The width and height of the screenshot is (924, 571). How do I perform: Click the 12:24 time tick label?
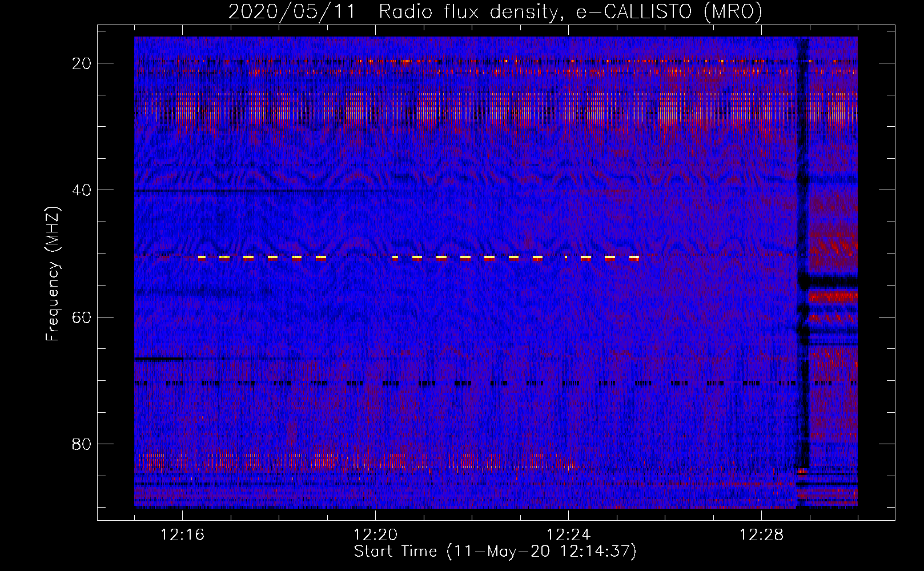[569, 535]
